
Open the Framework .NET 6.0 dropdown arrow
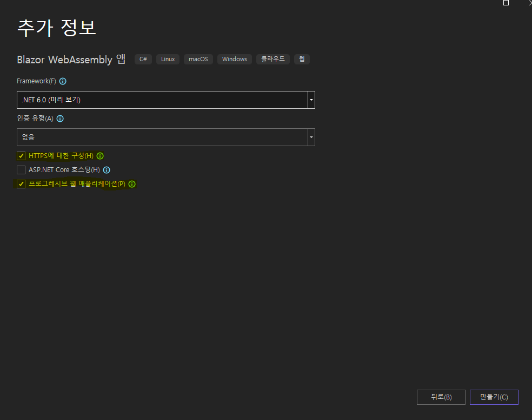coord(311,100)
